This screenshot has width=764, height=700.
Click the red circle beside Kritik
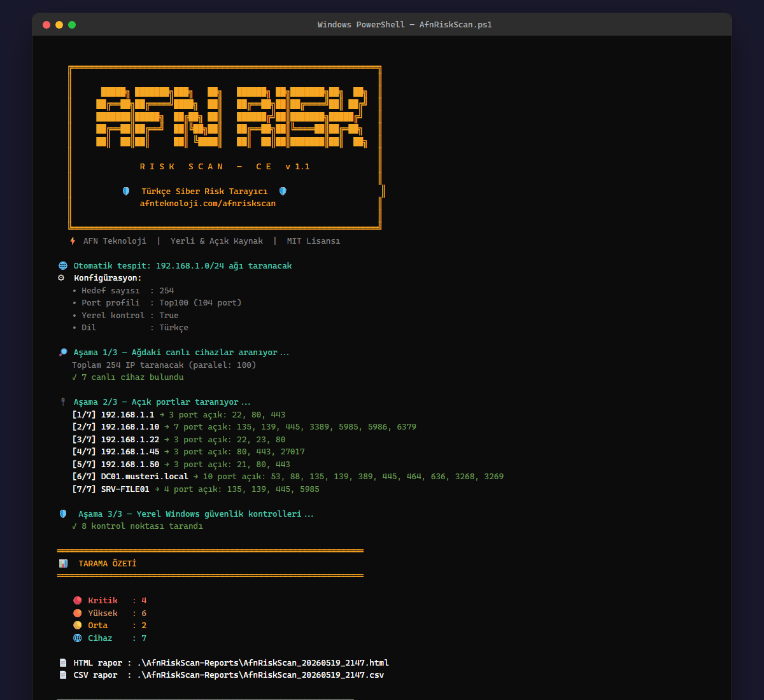[x=78, y=601]
